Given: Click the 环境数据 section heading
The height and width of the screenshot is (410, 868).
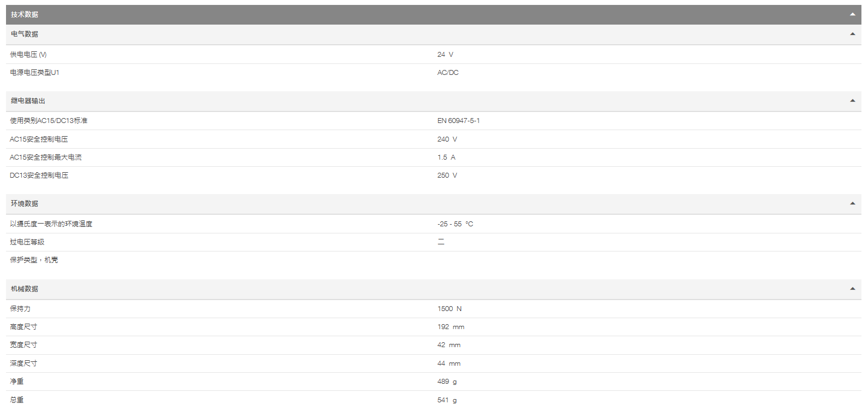Looking at the screenshot, I should pyautogui.click(x=25, y=203).
